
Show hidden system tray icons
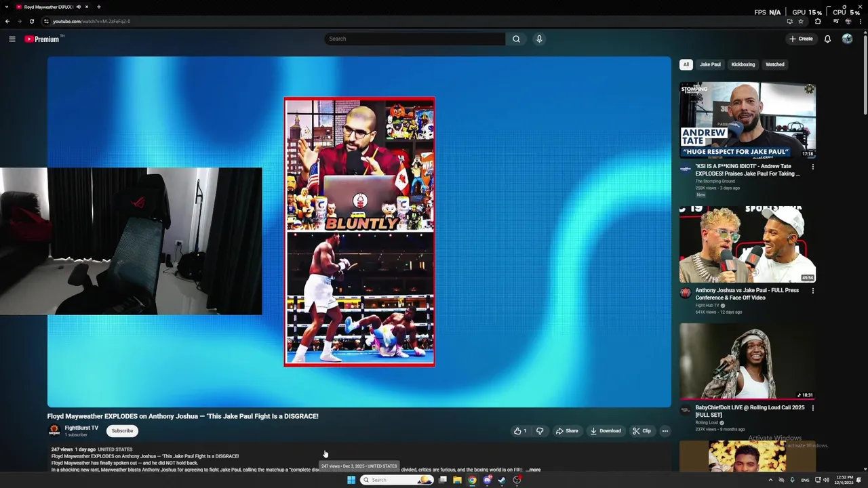[x=770, y=480]
